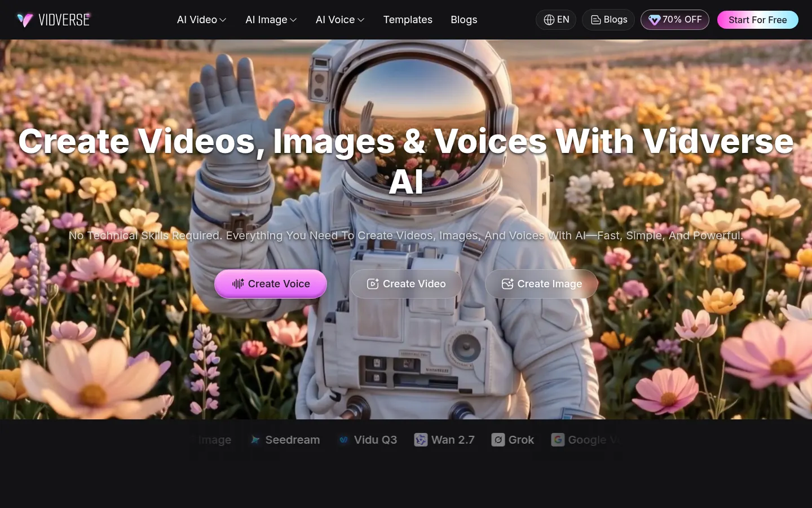Click the Create Image button
This screenshot has width=812, height=508.
(541, 284)
